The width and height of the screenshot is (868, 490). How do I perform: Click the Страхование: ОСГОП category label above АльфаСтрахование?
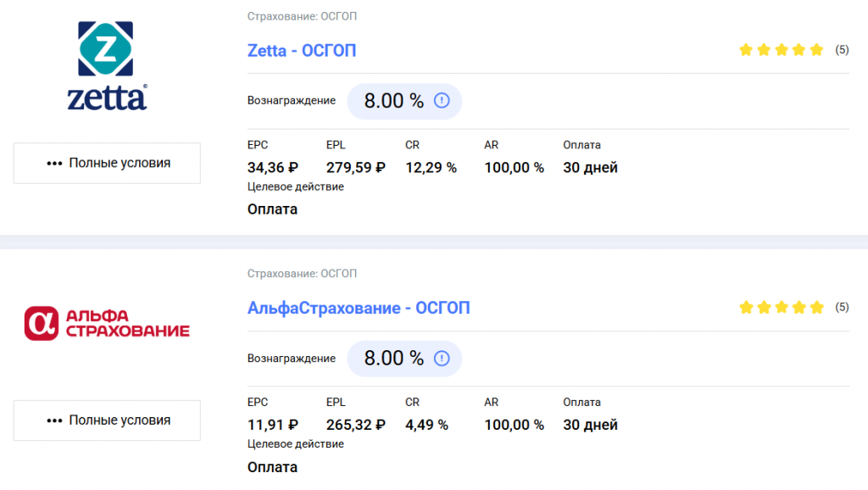(x=302, y=274)
